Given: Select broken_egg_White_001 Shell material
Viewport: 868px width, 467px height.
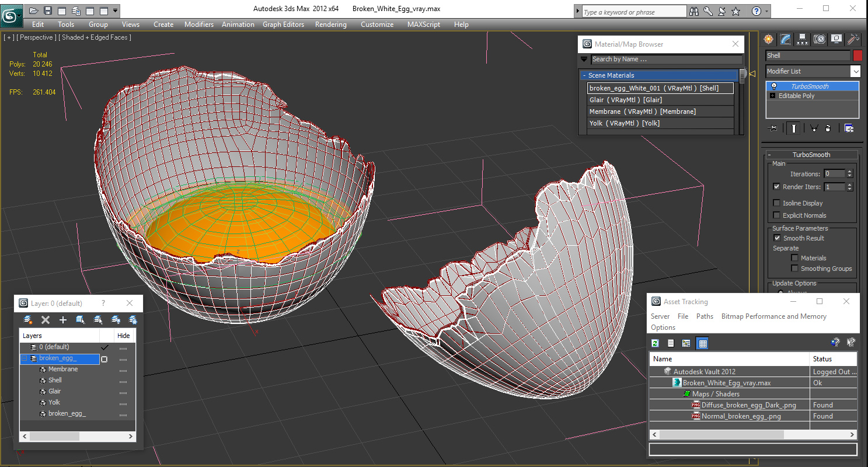Looking at the screenshot, I should (x=660, y=88).
